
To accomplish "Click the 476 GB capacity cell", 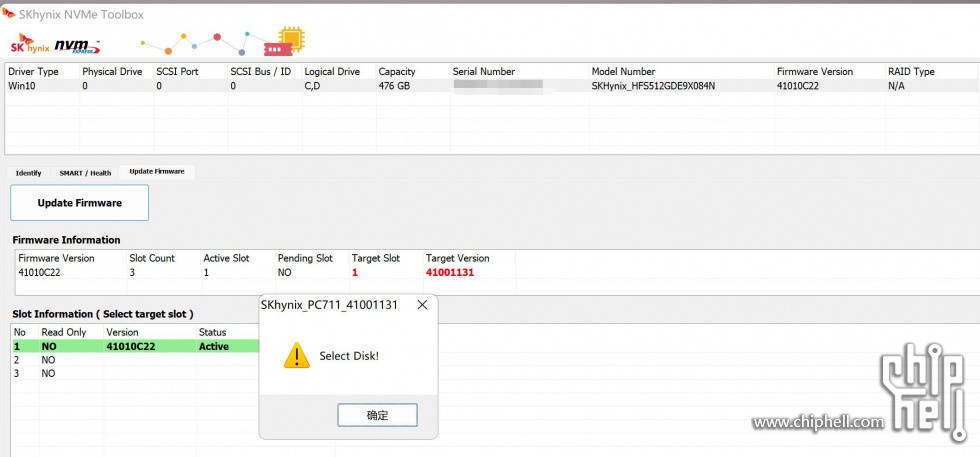I will [x=394, y=86].
